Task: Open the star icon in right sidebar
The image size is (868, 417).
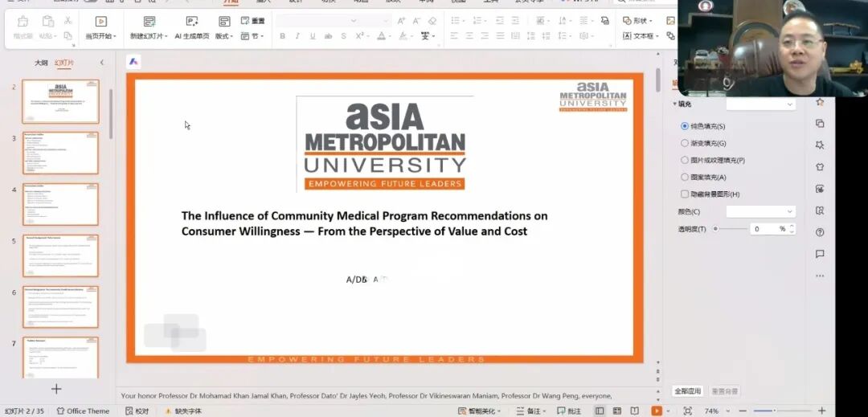Action: click(820, 102)
